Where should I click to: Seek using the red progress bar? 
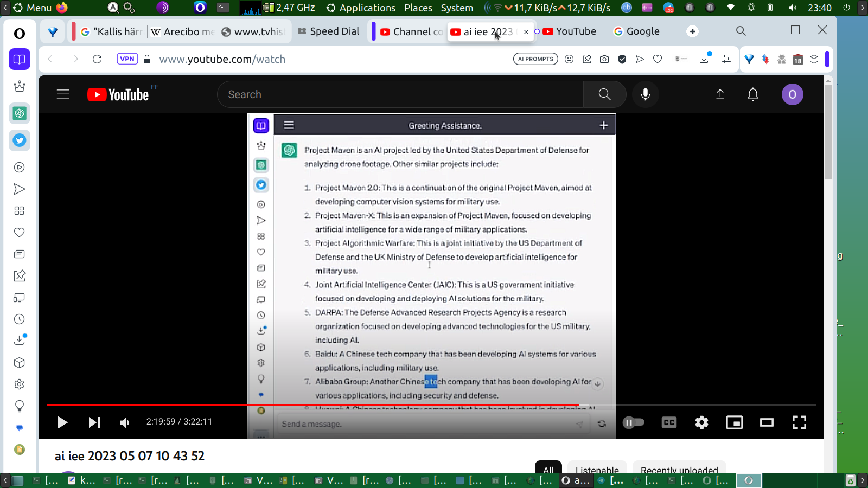(325, 405)
